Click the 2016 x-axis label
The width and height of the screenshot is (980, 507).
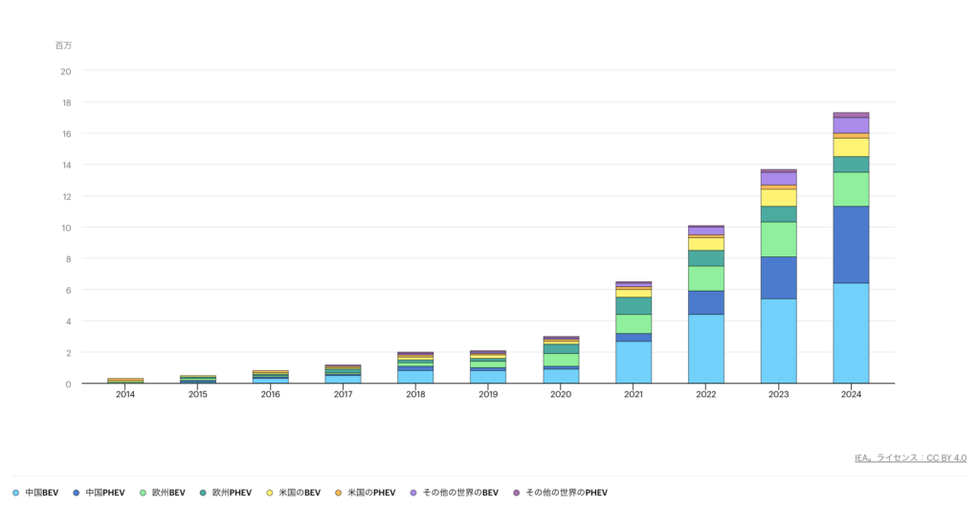pyautogui.click(x=271, y=395)
